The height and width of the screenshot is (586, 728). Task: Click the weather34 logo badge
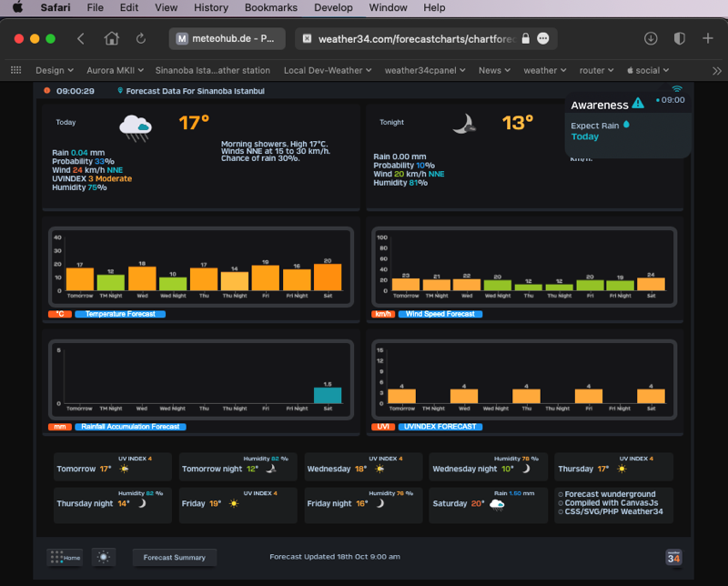click(673, 558)
